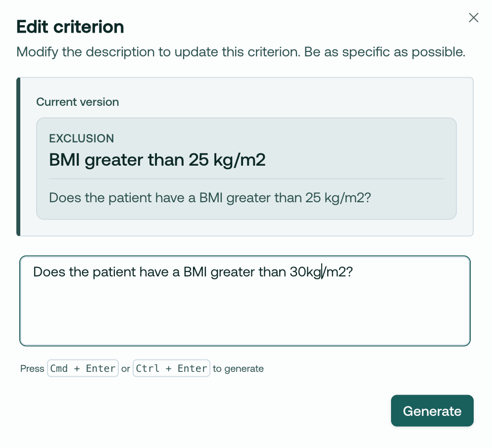This screenshot has width=492, height=448.
Task: Click the Cmd + Enter shortcut chip
Action: (83, 368)
